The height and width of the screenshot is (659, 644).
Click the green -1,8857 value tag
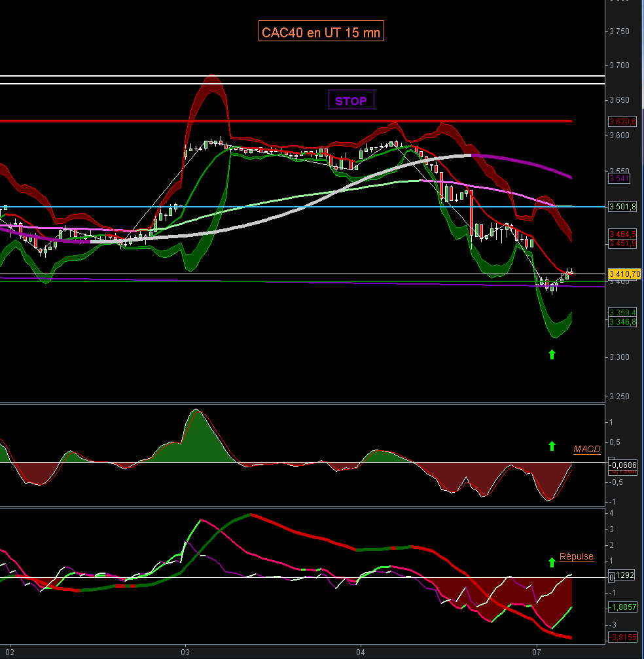(x=622, y=607)
